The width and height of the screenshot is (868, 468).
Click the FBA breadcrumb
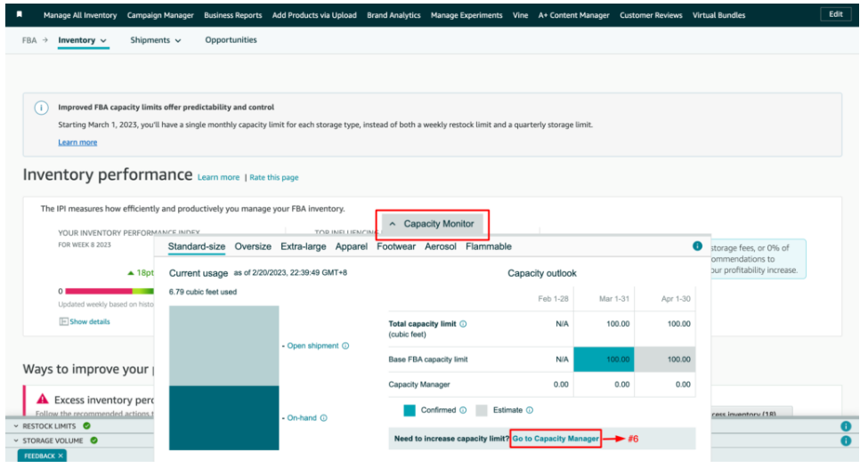click(x=29, y=40)
